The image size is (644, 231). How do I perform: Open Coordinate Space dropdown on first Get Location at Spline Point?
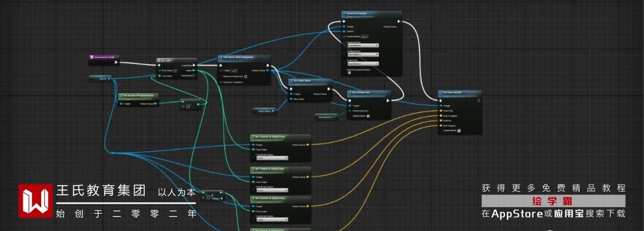pyautogui.click(x=273, y=158)
